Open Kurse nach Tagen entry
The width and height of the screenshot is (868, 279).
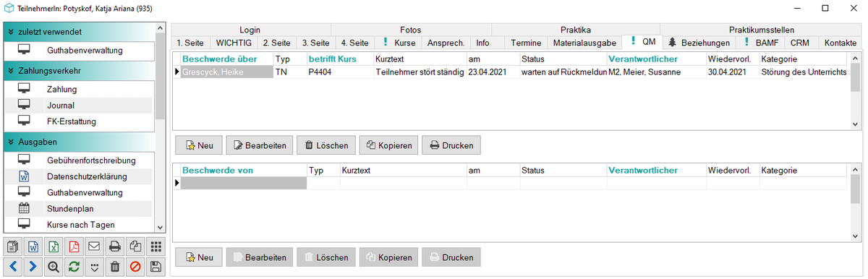[79, 225]
